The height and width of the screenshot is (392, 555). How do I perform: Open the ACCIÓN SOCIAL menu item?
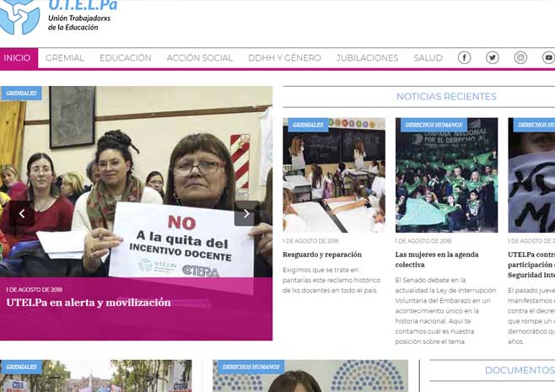[200, 58]
